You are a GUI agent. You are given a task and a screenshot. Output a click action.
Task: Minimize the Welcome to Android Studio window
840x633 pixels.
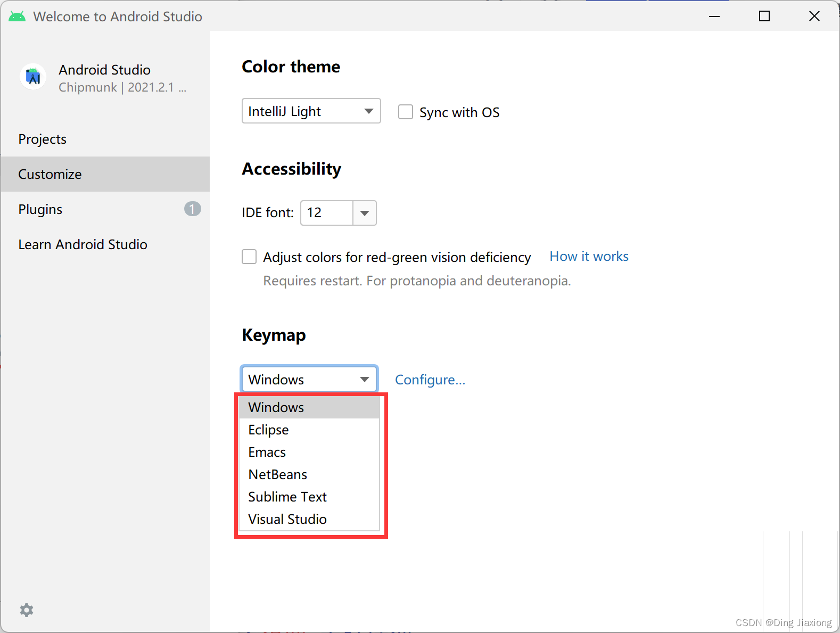click(714, 17)
